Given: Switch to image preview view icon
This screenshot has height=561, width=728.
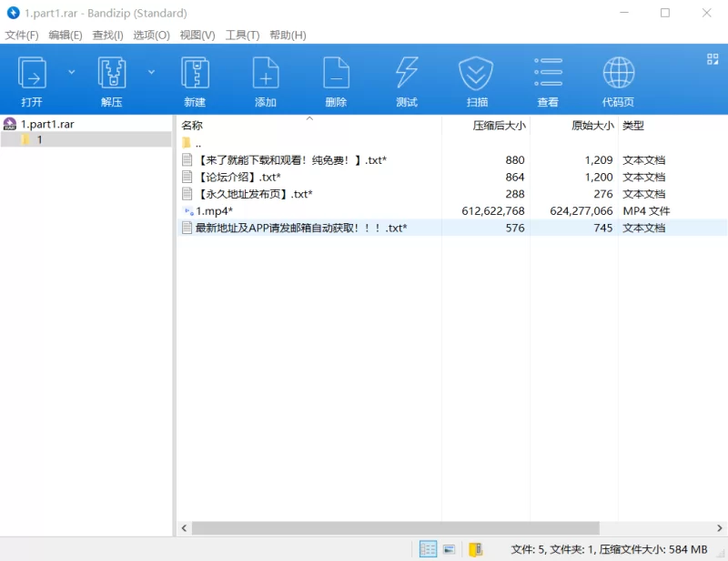Looking at the screenshot, I should pyautogui.click(x=449, y=550).
